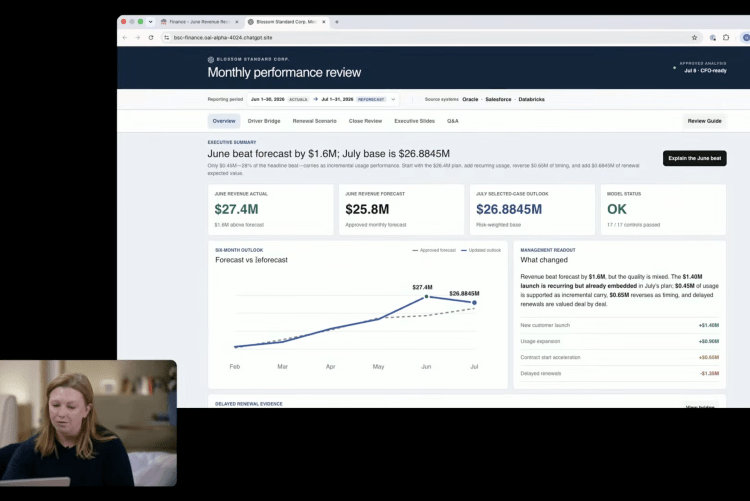Viewport: 750px width, 501px height.
Task: Bookmark this page with the star icon
Action: tap(695, 37)
